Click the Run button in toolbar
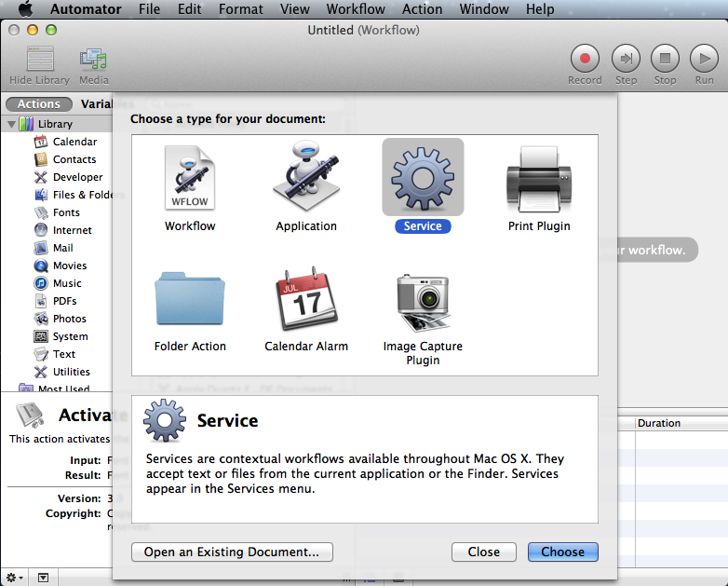728x586 pixels. click(x=704, y=59)
